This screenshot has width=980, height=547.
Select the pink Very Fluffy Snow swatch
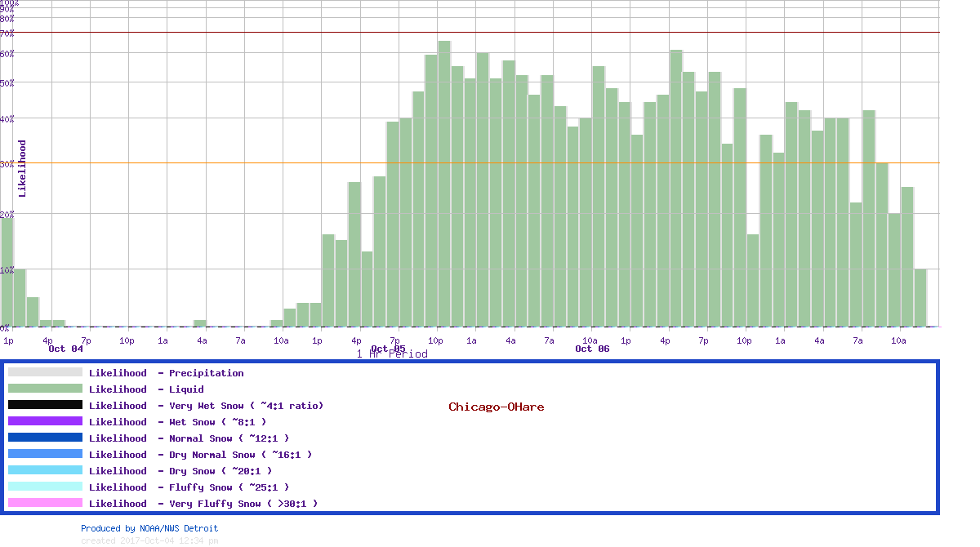click(x=45, y=503)
